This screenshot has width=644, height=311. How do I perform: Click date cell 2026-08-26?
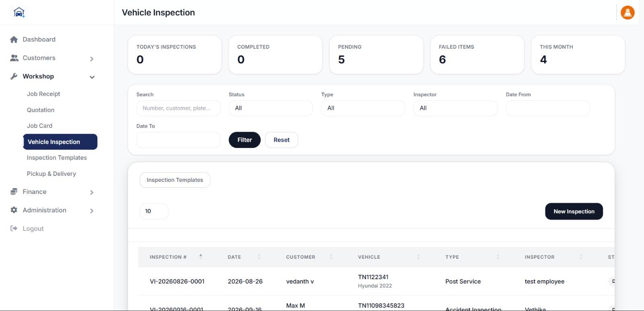click(245, 282)
